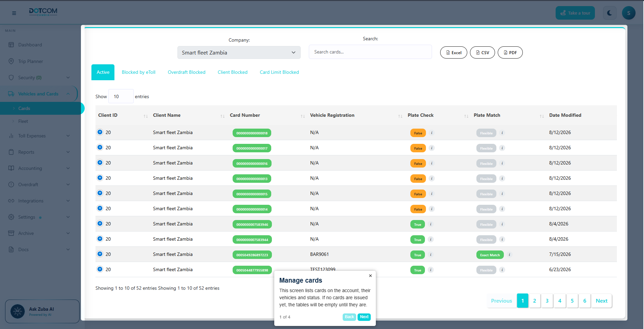Expand row for card 0000000007583944
This screenshot has width=644, height=329.
[x=100, y=239]
